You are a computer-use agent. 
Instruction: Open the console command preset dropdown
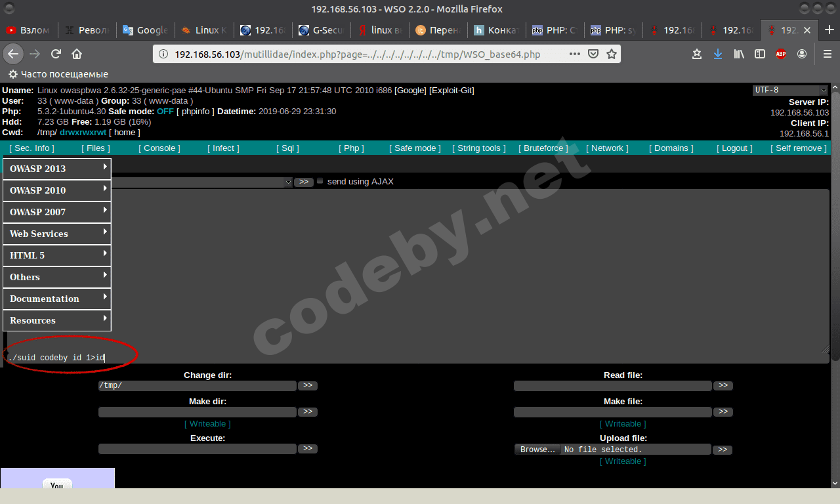202,182
